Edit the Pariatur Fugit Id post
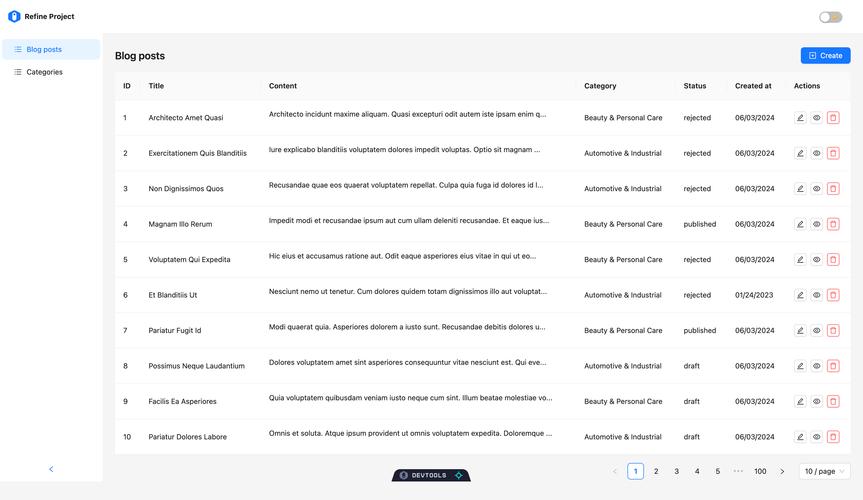 click(x=800, y=331)
